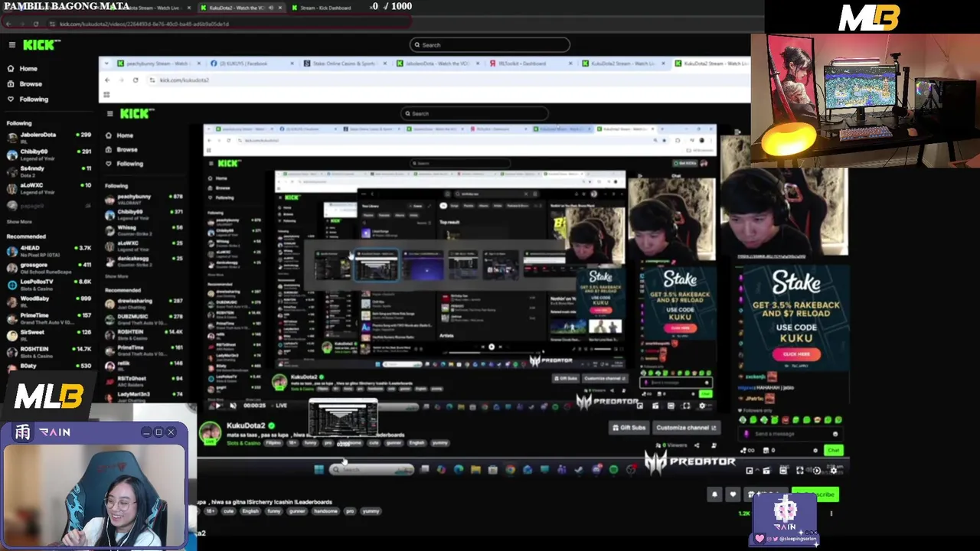Open the emoji picker in chat field
Viewport: 980px width, 551px height.
click(835, 434)
